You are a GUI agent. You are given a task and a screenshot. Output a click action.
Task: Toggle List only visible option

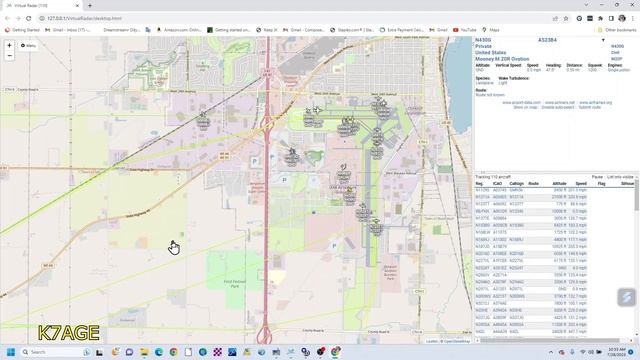click(x=620, y=177)
